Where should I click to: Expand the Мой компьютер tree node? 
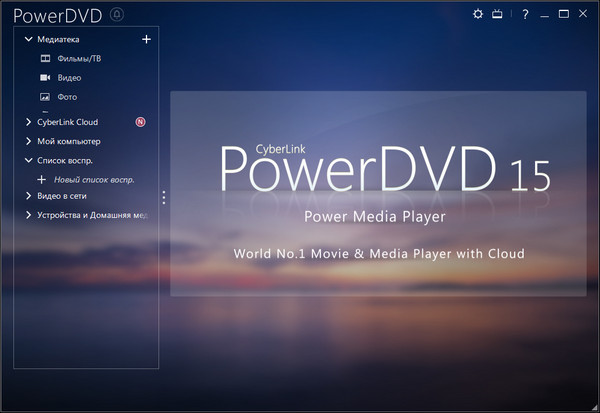[28, 141]
